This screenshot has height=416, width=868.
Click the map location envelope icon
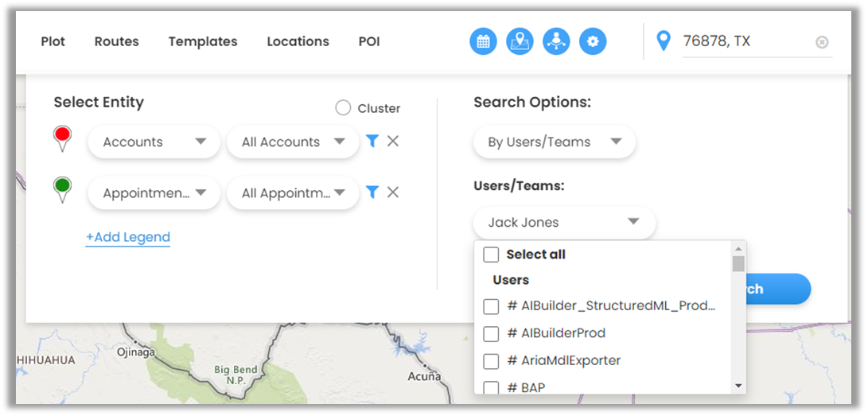click(520, 41)
